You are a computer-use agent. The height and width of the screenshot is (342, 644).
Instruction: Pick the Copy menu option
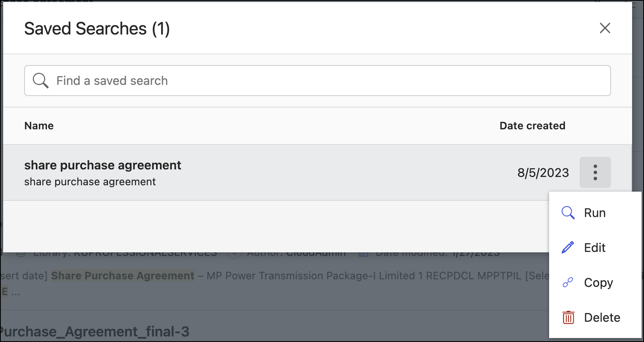click(x=598, y=282)
